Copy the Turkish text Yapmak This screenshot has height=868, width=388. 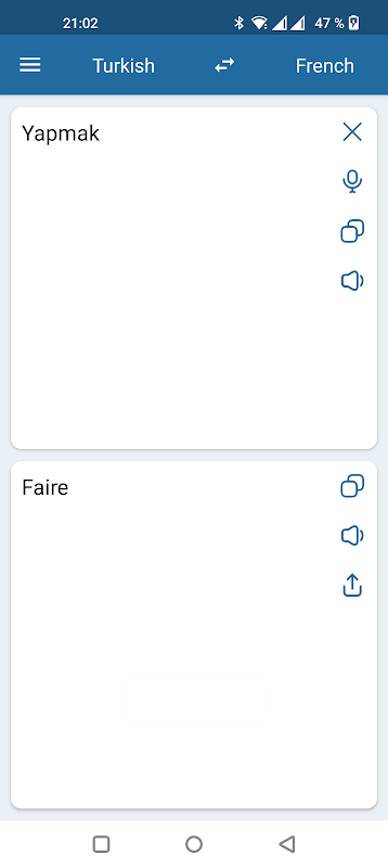352,232
